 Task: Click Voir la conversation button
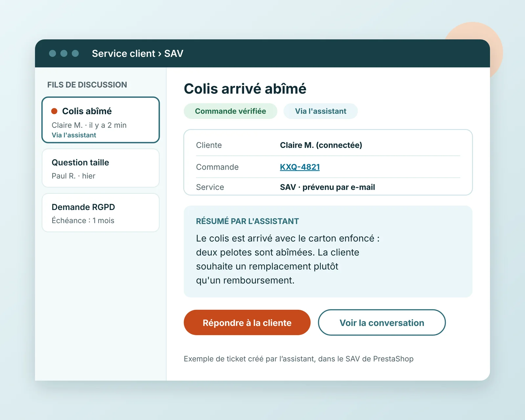pyautogui.click(x=382, y=323)
